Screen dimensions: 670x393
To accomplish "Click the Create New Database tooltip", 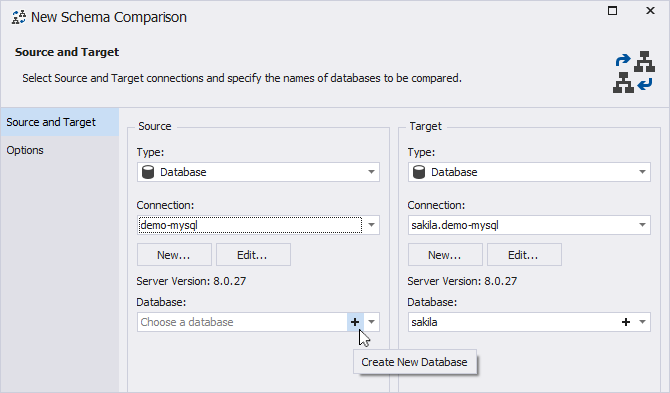I will [x=415, y=362].
